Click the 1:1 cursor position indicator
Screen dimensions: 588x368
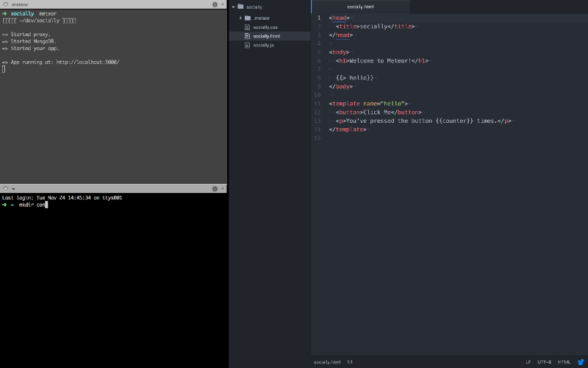[350, 362]
